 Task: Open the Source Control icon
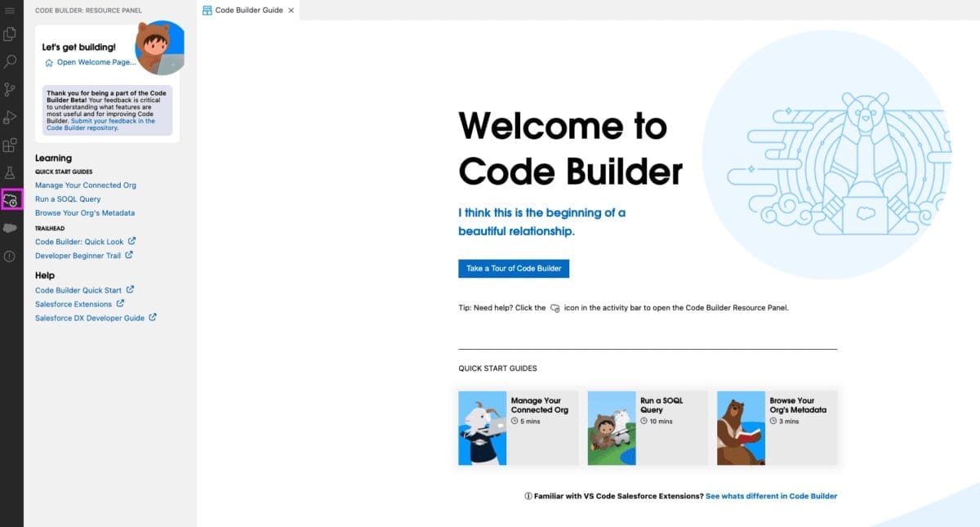(10, 89)
